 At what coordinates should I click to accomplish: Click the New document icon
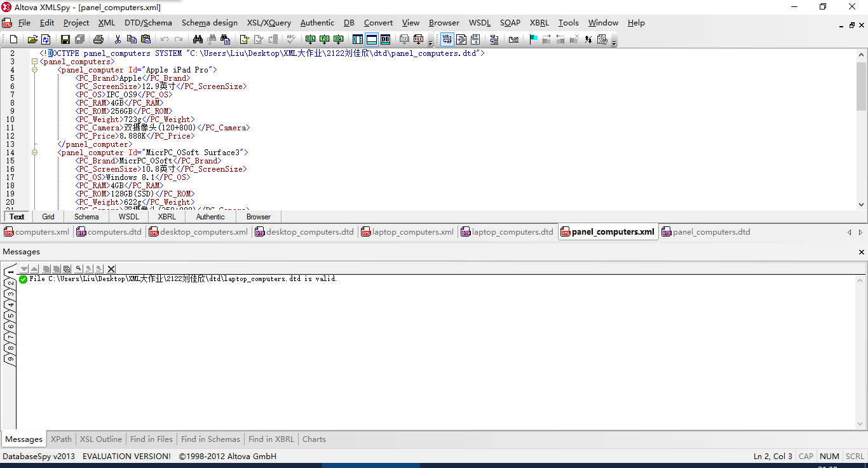[13, 39]
